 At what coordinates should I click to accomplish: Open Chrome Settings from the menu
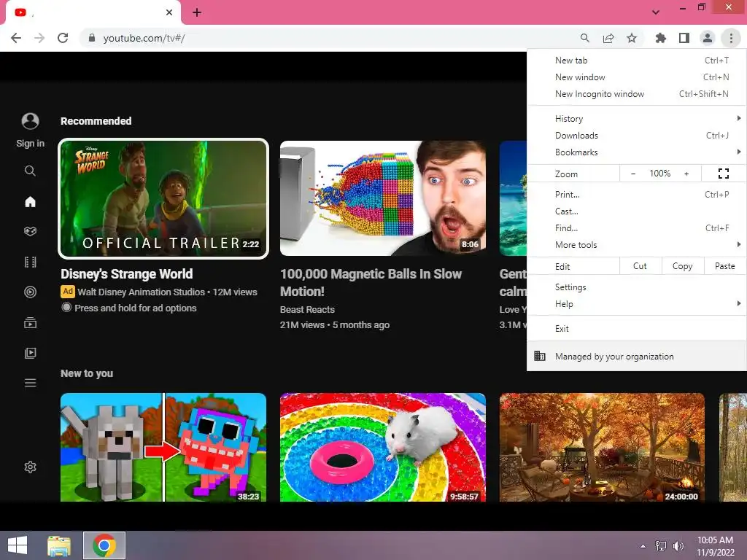pyautogui.click(x=636, y=287)
